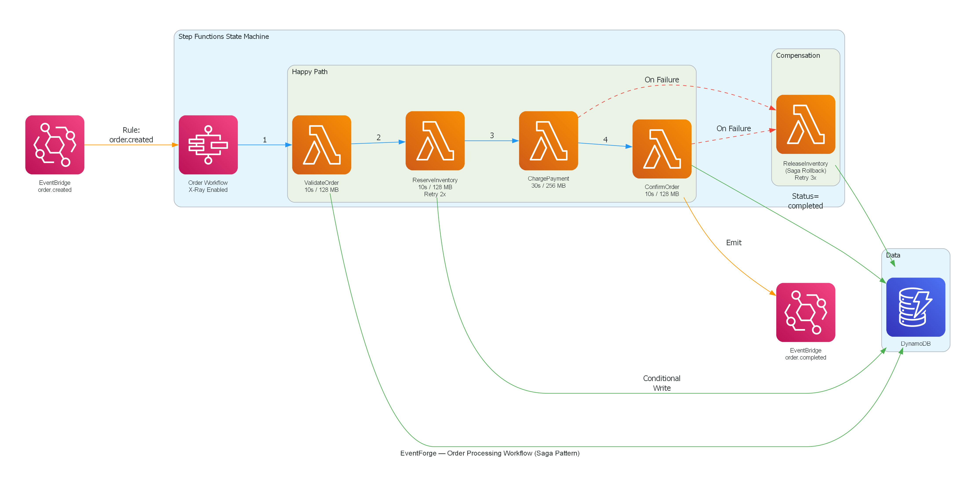Select the ReserveInventory Lambda icon
The image size is (980, 485).
coord(435,141)
